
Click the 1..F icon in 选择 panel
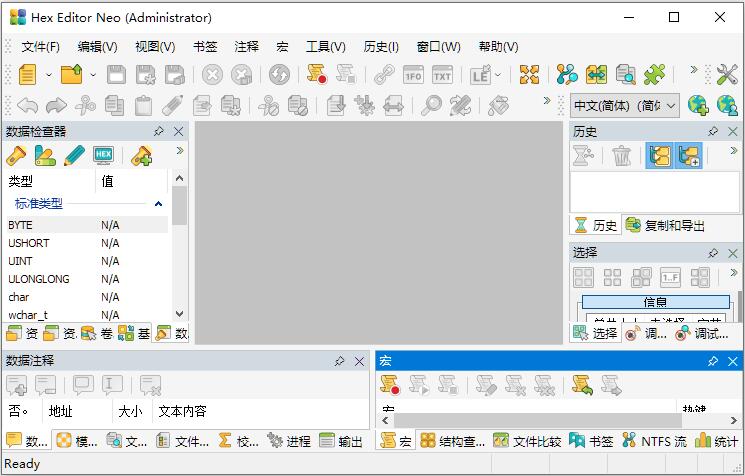tap(670, 277)
